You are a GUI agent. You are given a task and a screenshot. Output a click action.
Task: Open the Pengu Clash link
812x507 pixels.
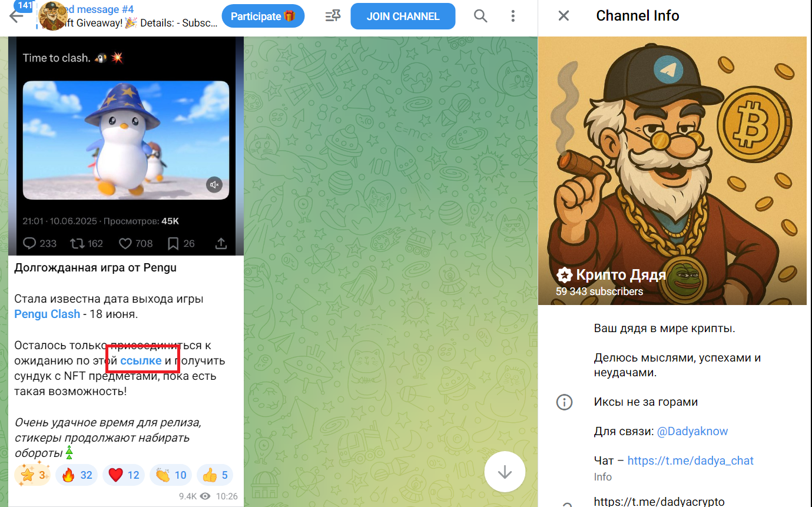(x=47, y=314)
